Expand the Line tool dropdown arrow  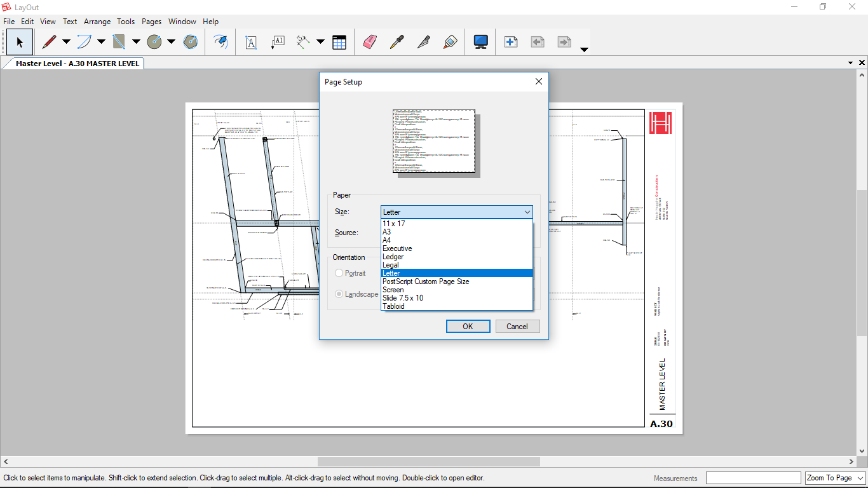[x=66, y=42]
